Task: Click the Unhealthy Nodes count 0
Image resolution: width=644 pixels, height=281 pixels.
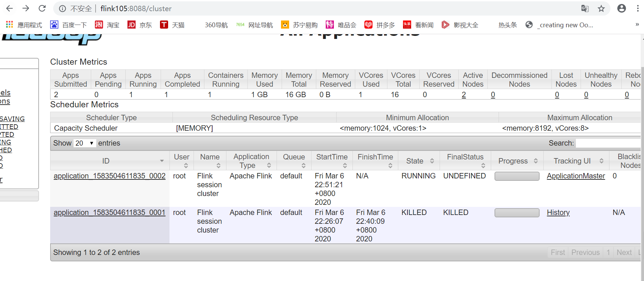Action: (586, 95)
